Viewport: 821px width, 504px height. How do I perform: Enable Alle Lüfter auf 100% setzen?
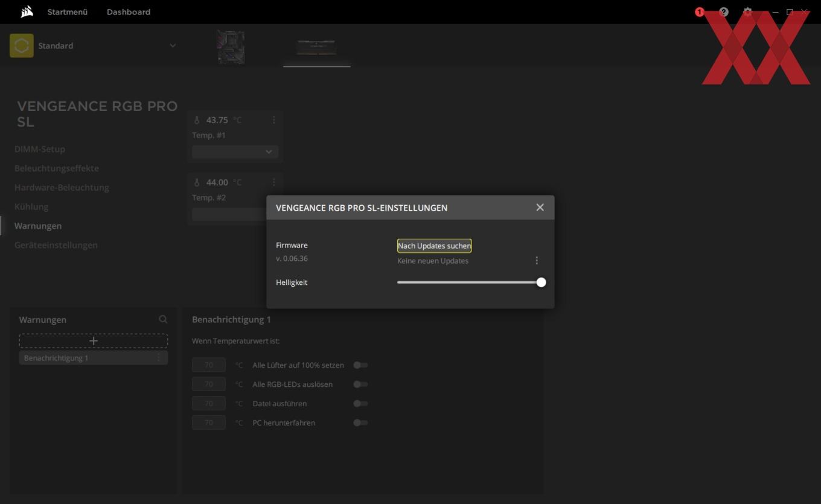tap(360, 365)
